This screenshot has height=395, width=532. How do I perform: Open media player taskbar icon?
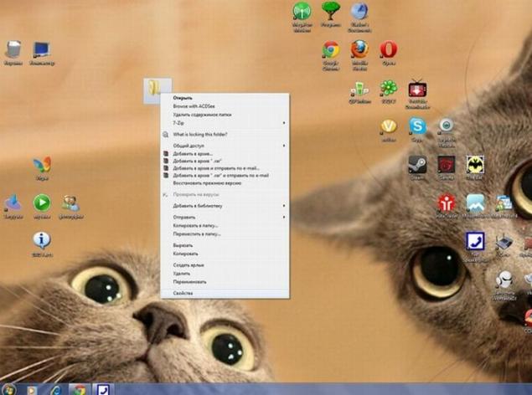[x=32, y=390]
